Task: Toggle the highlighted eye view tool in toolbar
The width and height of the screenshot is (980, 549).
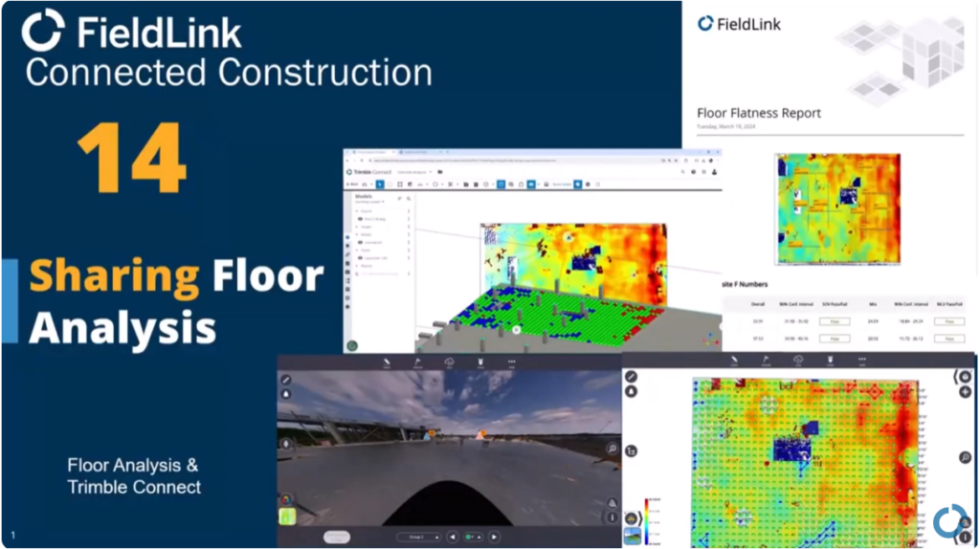Action: [531, 185]
